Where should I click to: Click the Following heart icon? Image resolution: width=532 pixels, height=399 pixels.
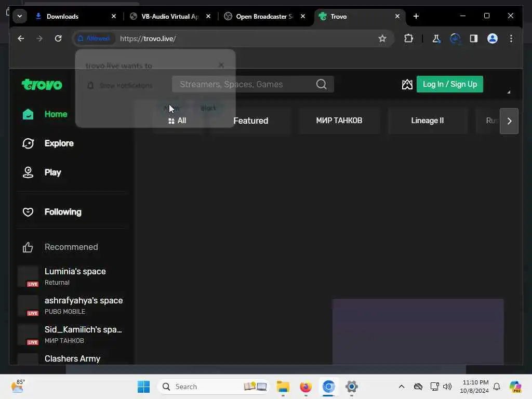tap(28, 212)
